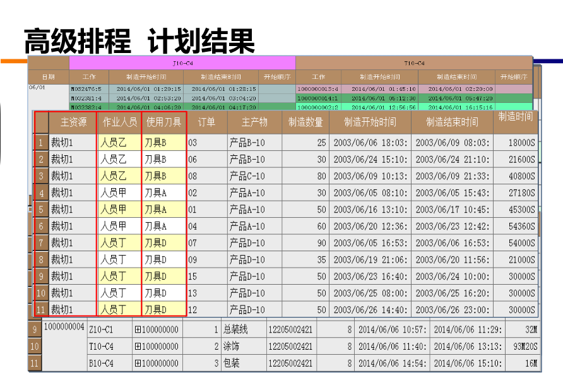The image size is (563, 392).
Task: Select row number 6 header in main table
Action: (41, 226)
